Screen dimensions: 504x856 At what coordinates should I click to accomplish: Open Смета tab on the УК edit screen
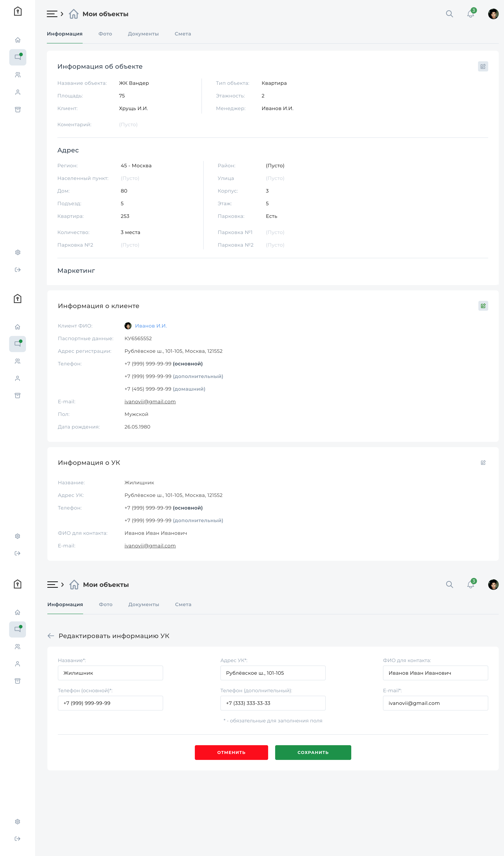[183, 605]
